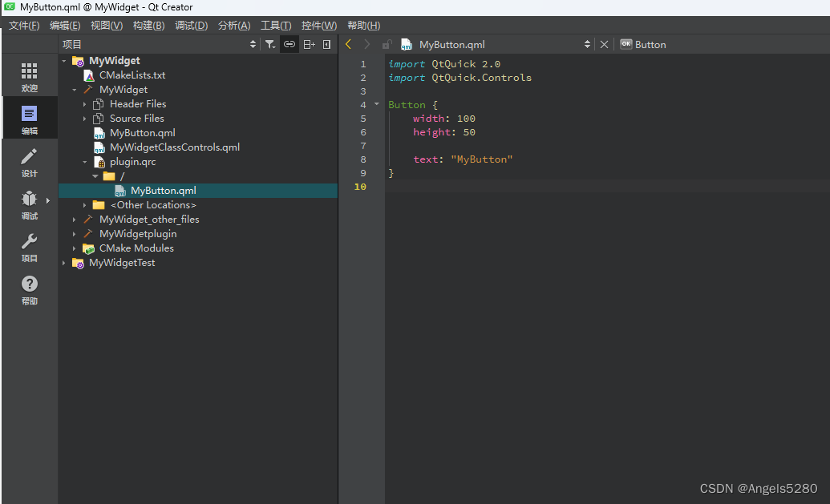Toggle synchronize with editor link icon
The height and width of the screenshot is (504, 830).
289,45
